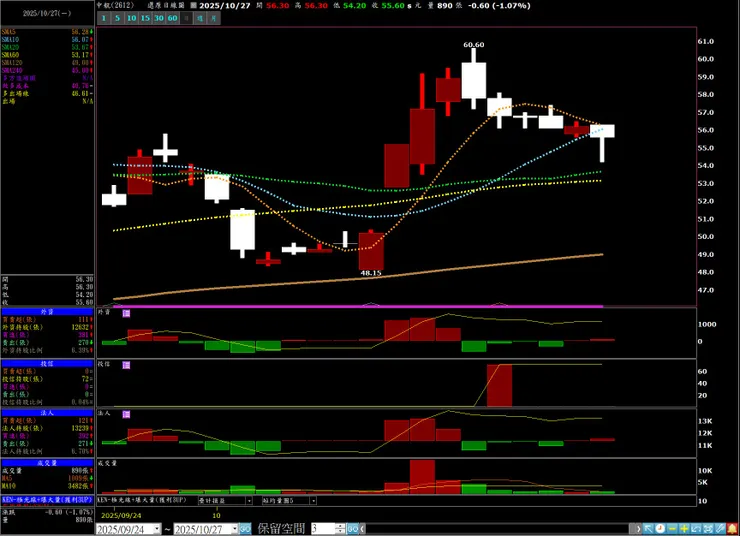740x536 pixels.
Task: Click the pencil drawing tool icon
Action: [x=720, y=529]
